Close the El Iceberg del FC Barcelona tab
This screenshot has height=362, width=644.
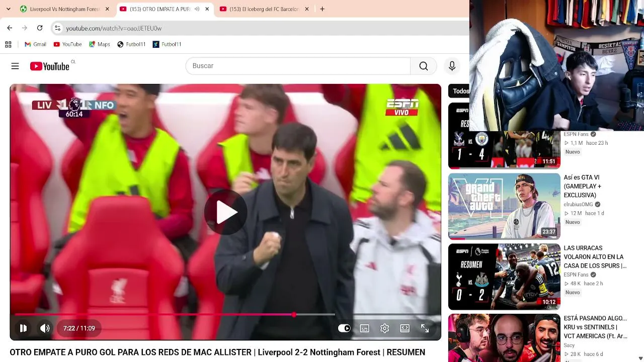coord(307,9)
